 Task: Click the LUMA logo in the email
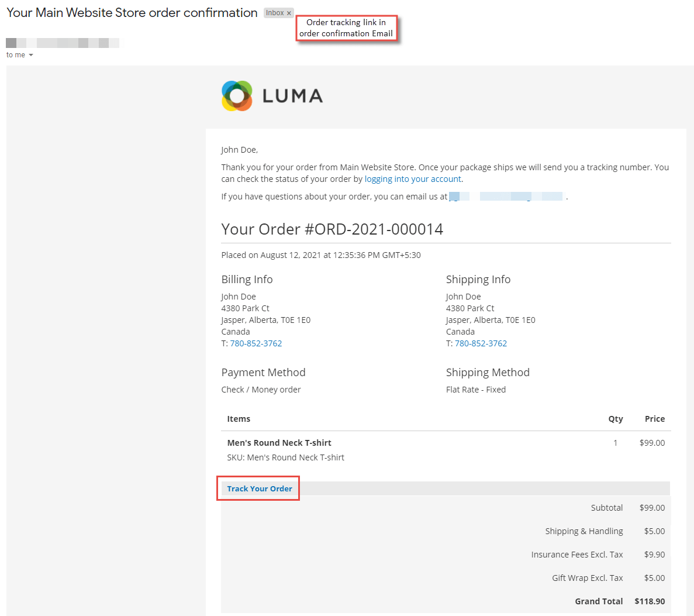pyautogui.click(x=272, y=95)
